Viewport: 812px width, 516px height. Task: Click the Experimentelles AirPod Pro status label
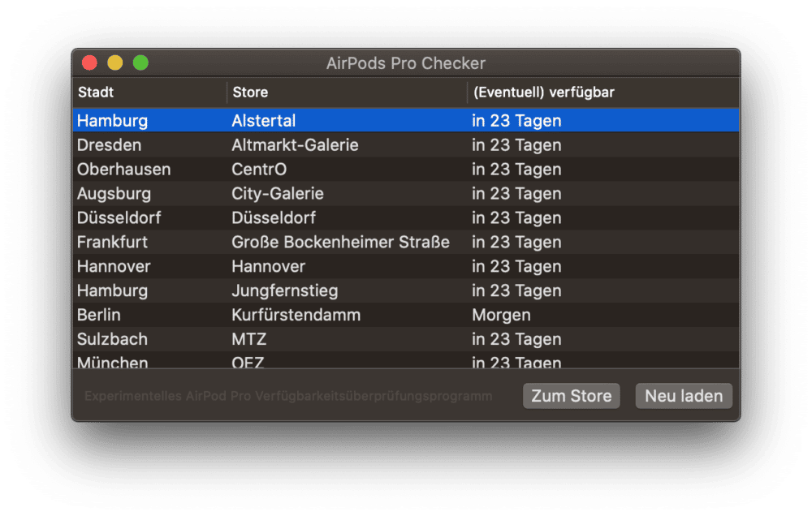tap(288, 397)
